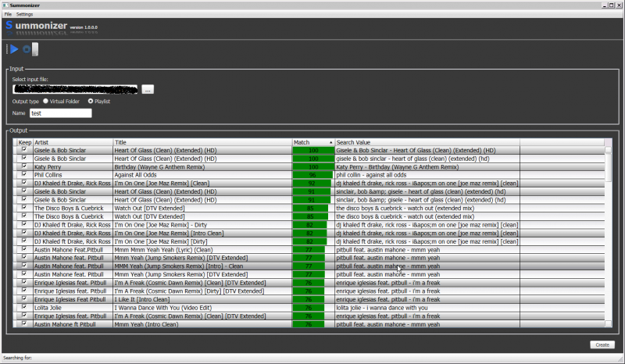The height and width of the screenshot is (364, 625).
Task: Select the "Lolita Jolie" artist cell
Action: tap(73, 308)
